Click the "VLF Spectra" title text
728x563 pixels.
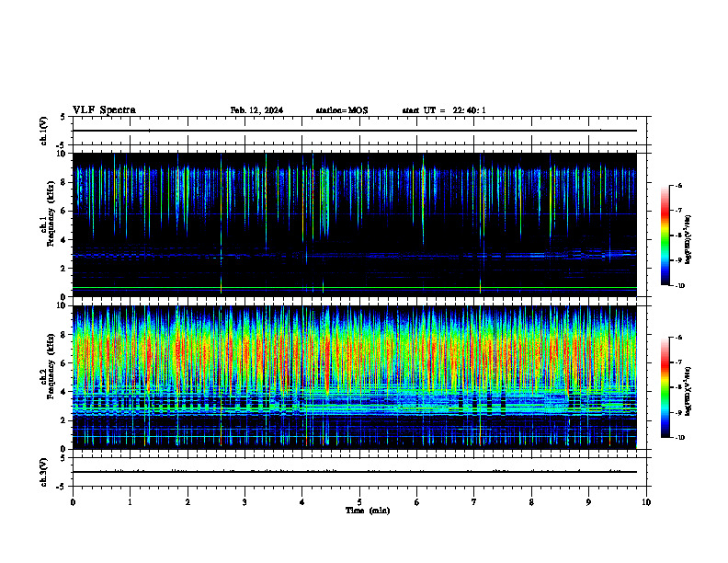click(104, 110)
